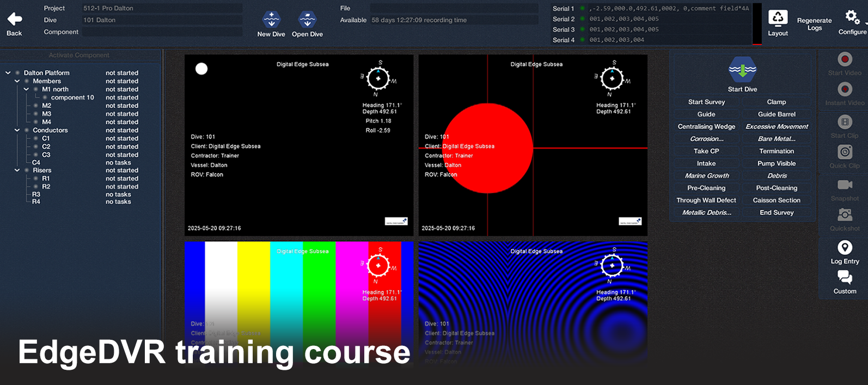Click the Open Dive icon
Image resolution: width=868 pixels, height=385 pixels.
pyautogui.click(x=307, y=20)
